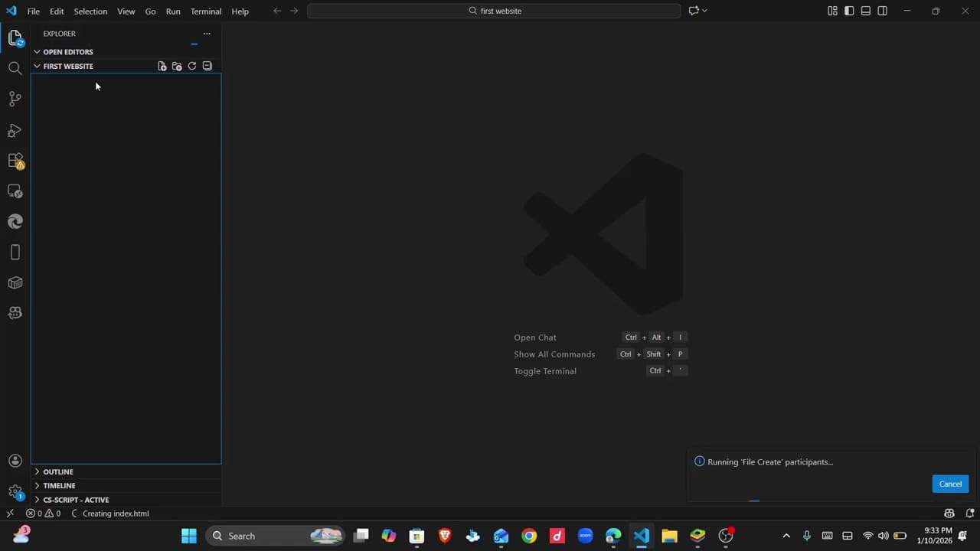Click the 'Running File Create participants' notification text
The width and height of the screenshot is (980, 551).
[770, 462]
